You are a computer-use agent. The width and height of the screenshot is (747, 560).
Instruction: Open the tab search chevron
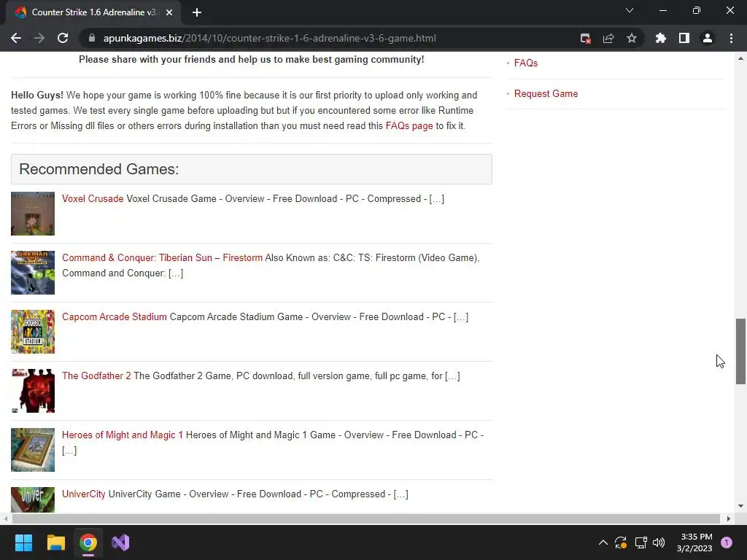pos(630,10)
